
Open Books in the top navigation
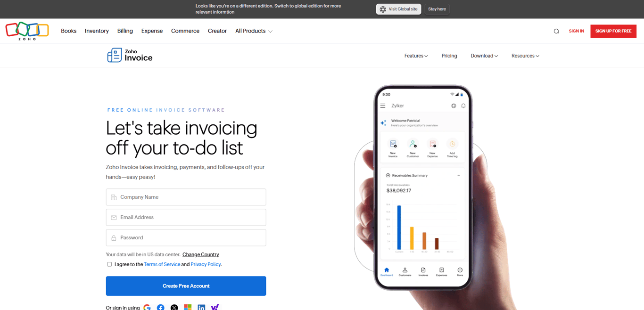point(68,31)
